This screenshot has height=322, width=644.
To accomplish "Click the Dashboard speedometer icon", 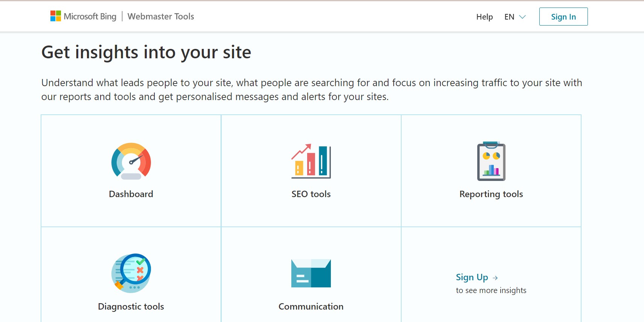I will 131,161.
